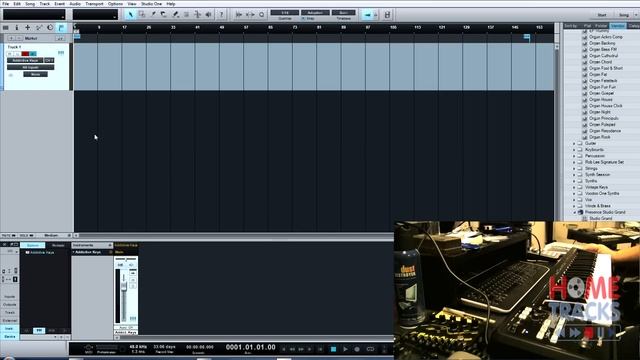Select the Paint tool
640x360 pixels.
[175, 15]
